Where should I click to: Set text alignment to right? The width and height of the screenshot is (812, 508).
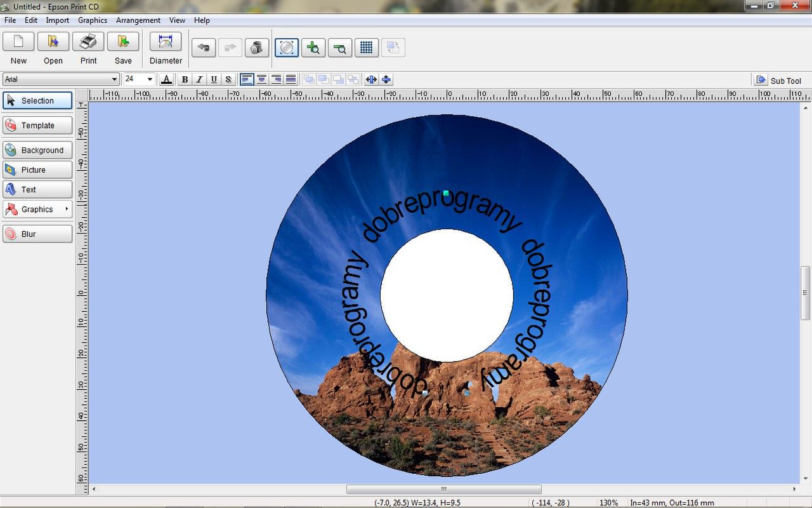click(x=276, y=79)
